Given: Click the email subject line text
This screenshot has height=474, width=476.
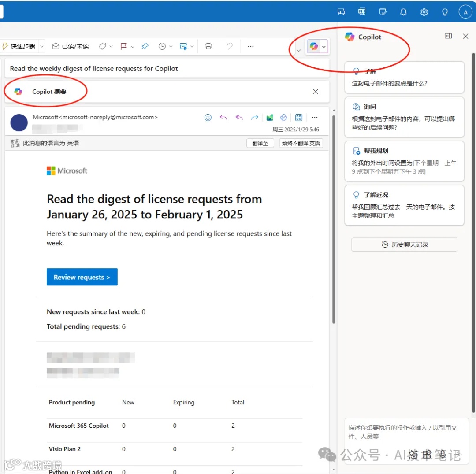Looking at the screenshot, I should click(x=94, y=69).
